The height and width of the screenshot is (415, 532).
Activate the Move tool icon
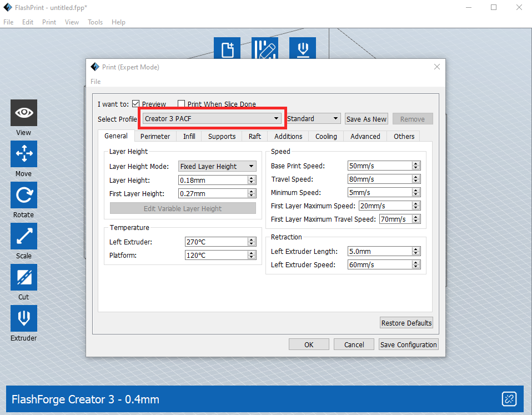point(24,154)
